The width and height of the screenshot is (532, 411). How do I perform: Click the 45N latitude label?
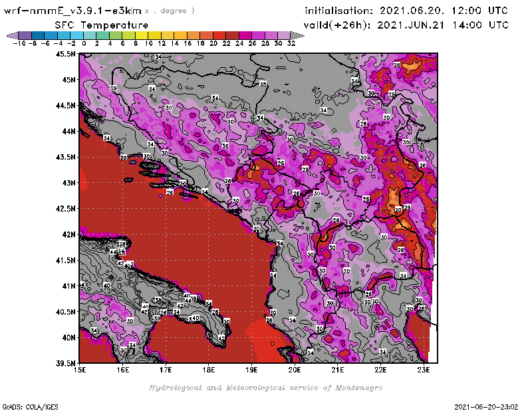[68, 80]
